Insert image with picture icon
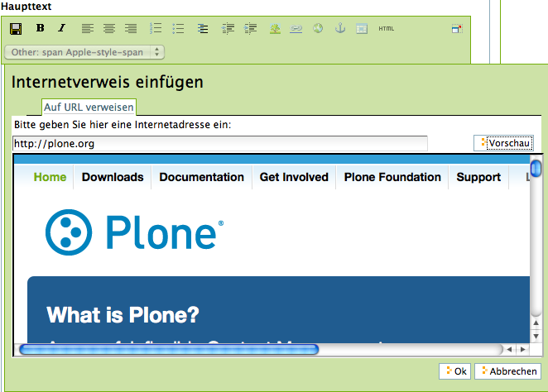This screenshot has height=392, width=548. [x=275, y=28]
